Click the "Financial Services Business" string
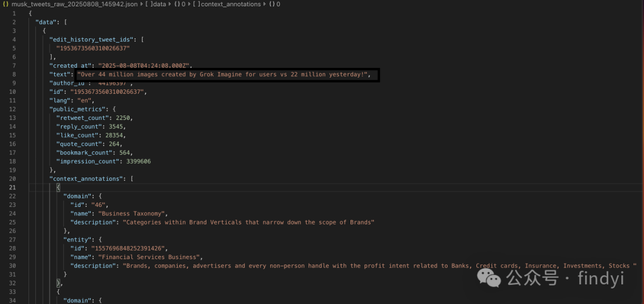The width and height of the screenshot is (644, 304). 150,257
